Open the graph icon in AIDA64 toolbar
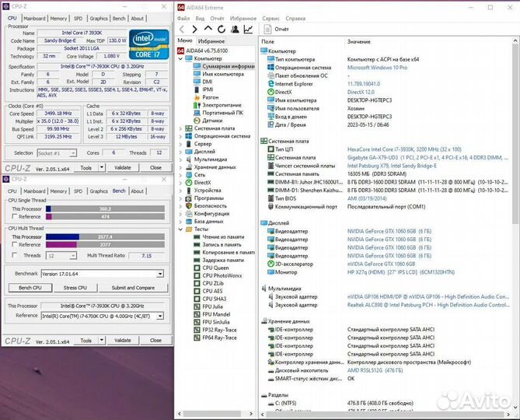Image resolution: width=520 pixels, height=420 pixels. pos(248,30)
